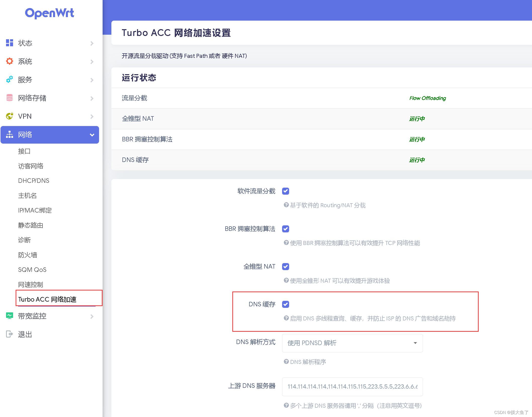
Task: Click the 流量分载 row label
Action: pos(135,98)
